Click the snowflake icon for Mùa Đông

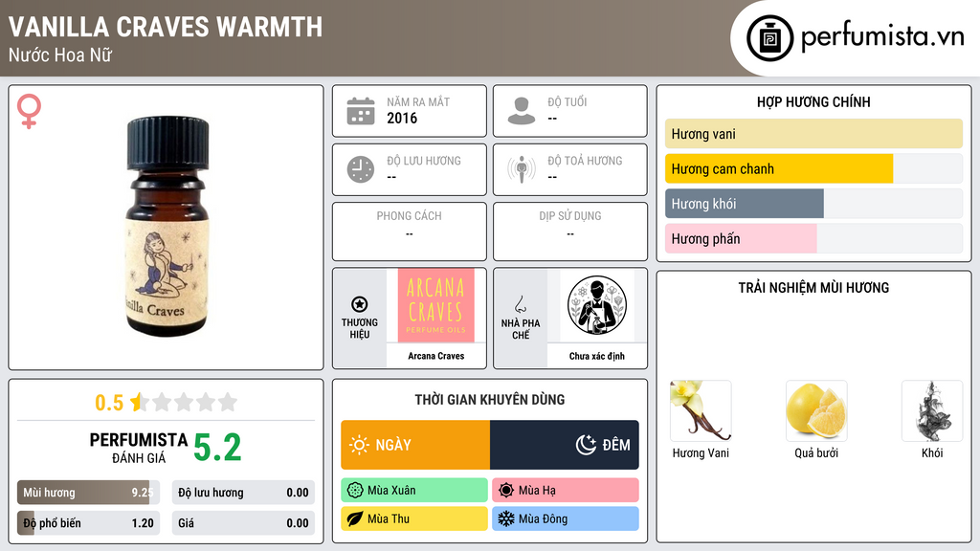tap(506, 518)
